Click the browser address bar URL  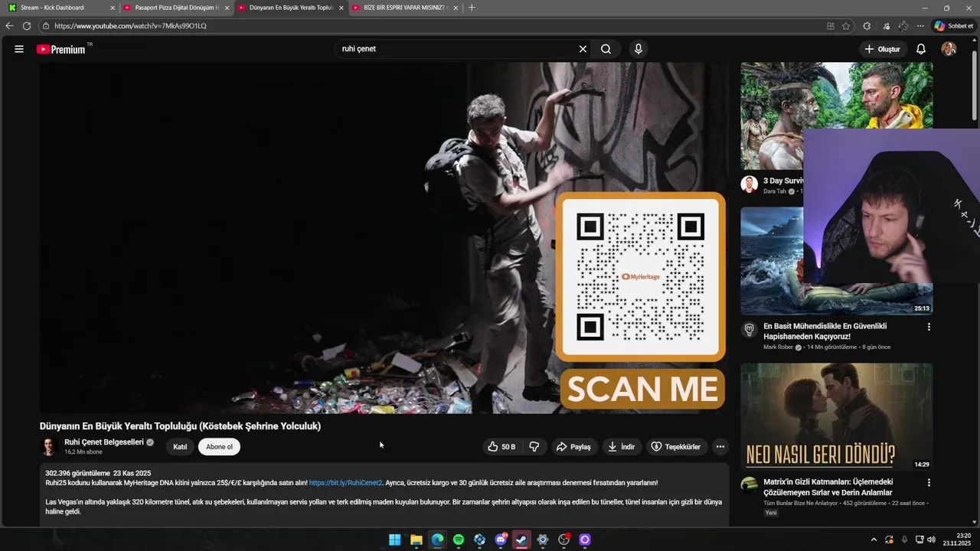[x=130, y=26]
